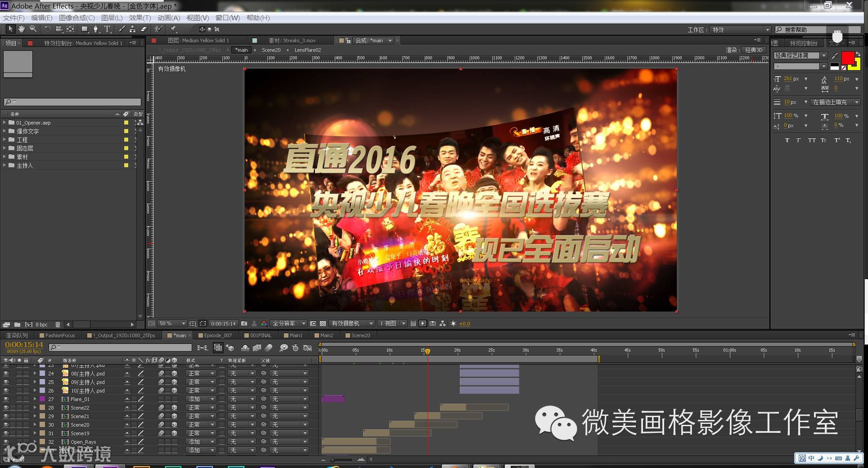Screen dimensions: 868x468
Task: Click the red fill color swatch
Action: pos(848,58)
